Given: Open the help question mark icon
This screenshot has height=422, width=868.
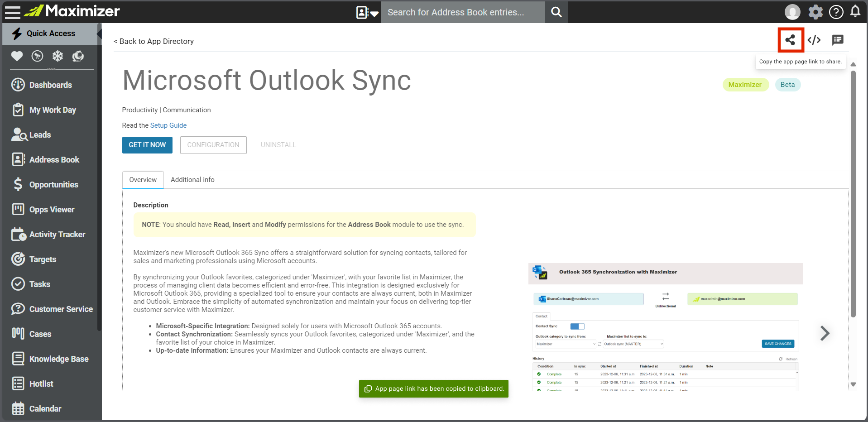Looking at the screenshot, I should tap(836, 12).
